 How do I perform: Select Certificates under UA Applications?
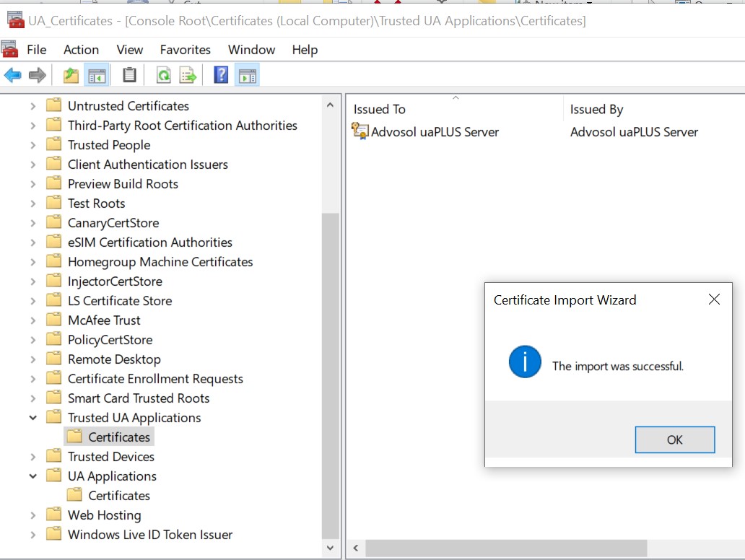(x=119, y=496)
